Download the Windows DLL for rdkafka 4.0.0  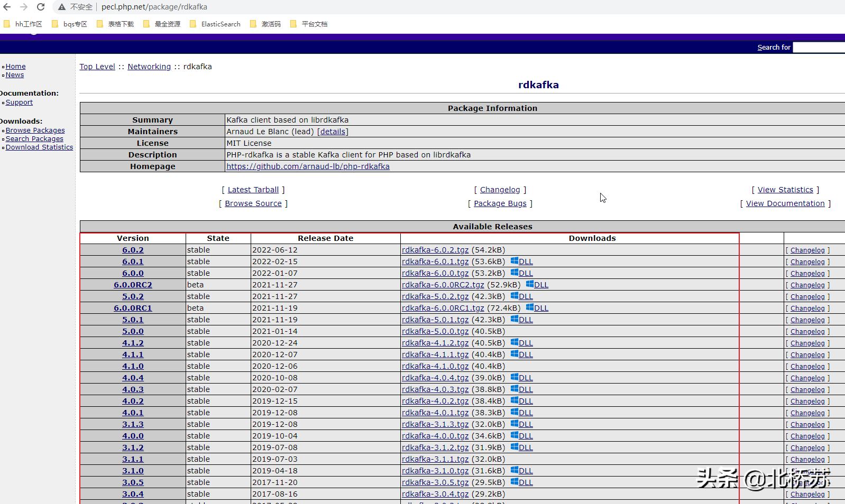(522, 436)
